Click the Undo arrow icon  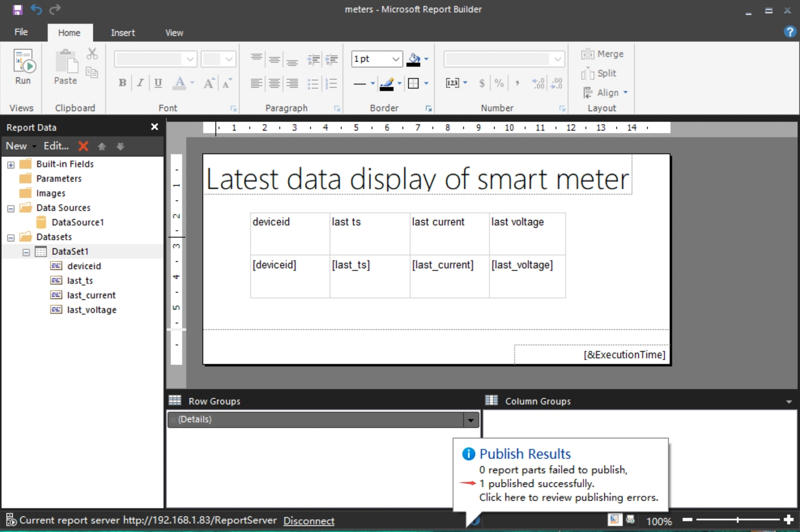coord(36,10)
